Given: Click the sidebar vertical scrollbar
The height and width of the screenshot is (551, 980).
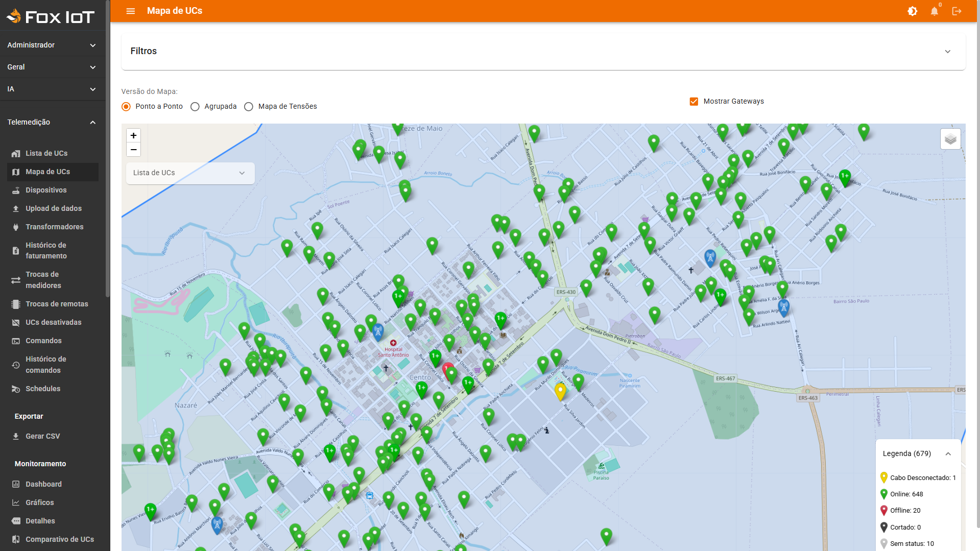Looking at the screenshot, I should point(107,148).
